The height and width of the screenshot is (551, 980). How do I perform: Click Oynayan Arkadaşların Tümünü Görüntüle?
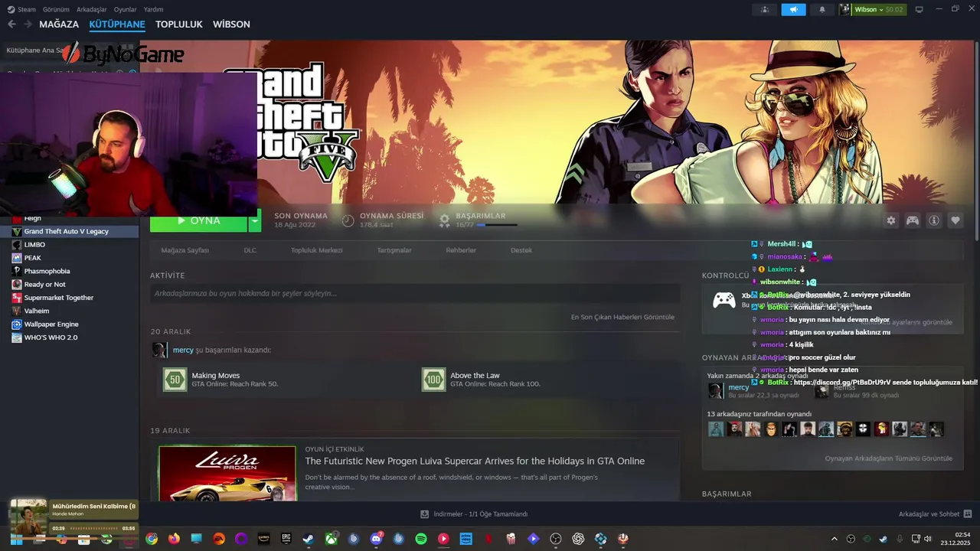[888, 458]
